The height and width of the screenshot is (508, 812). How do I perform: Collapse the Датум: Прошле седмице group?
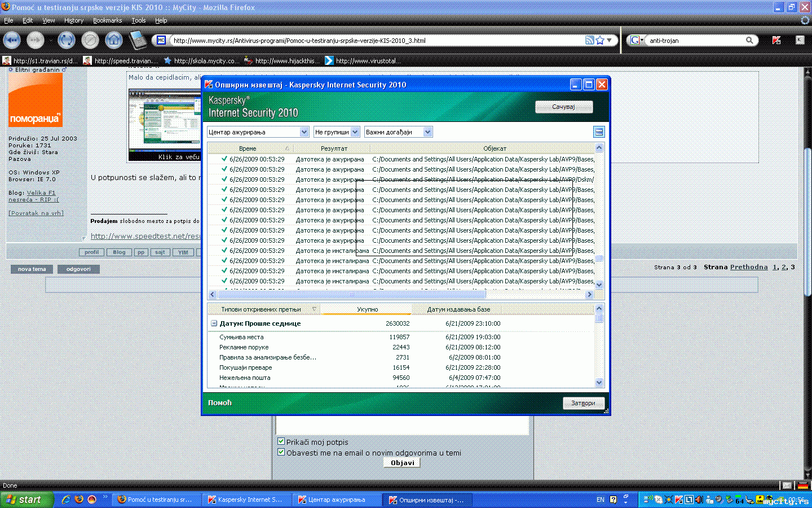[x=214, y=323]
